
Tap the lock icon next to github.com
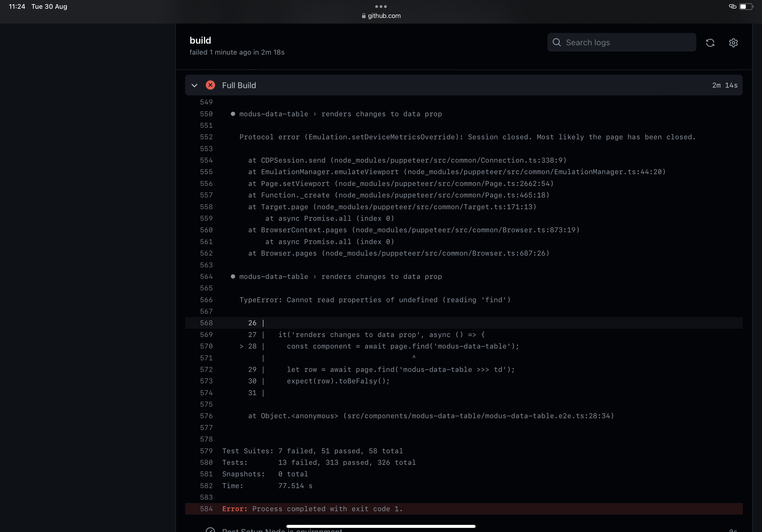click(363, 16)
